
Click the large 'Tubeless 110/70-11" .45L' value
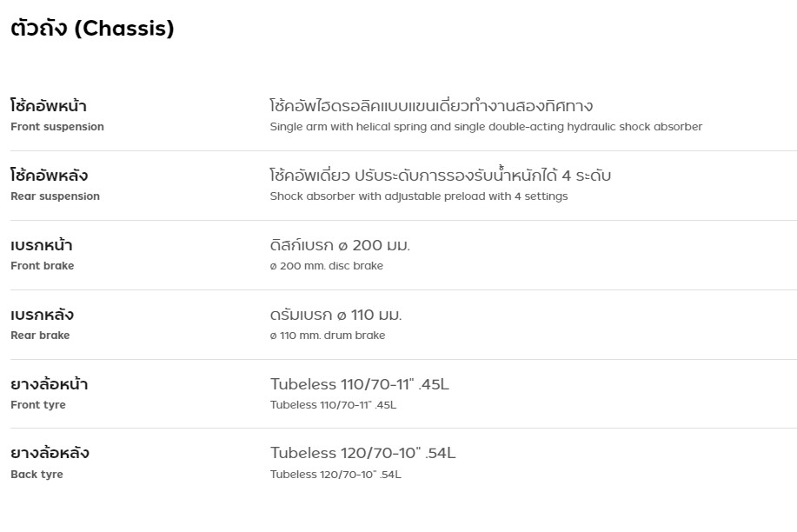[360, 384]
